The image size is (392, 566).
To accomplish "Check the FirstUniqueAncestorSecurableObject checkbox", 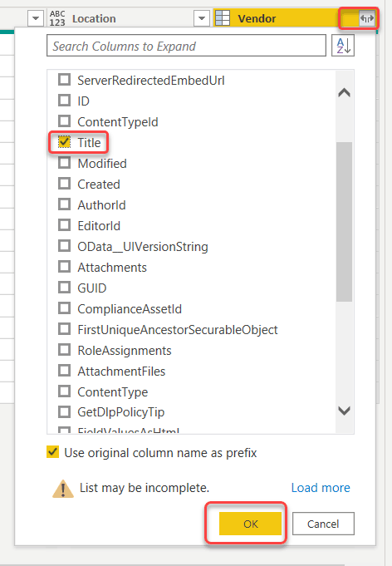I will point(65,329).
